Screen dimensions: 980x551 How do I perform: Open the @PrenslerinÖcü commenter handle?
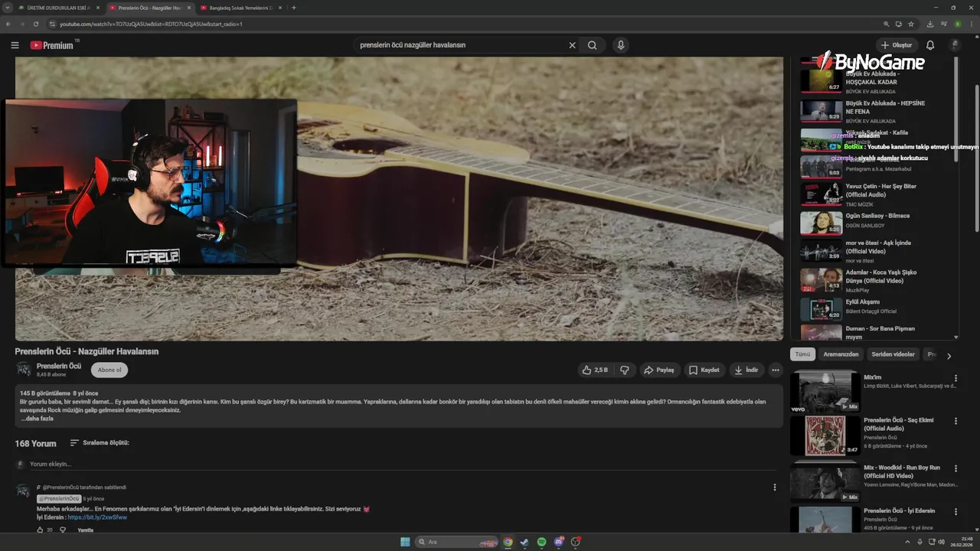[59, 499]
